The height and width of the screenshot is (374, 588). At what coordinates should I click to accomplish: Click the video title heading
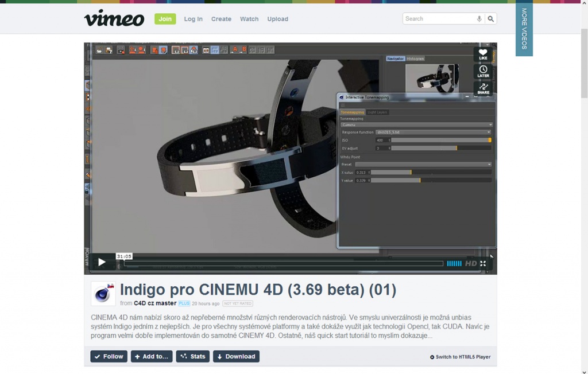[258, 290]
